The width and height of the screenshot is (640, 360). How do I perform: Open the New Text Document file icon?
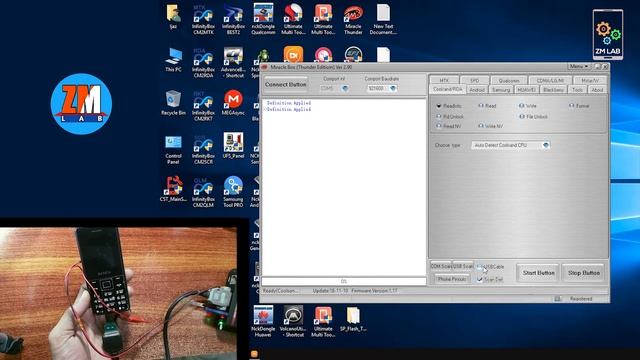pos(383,20)
